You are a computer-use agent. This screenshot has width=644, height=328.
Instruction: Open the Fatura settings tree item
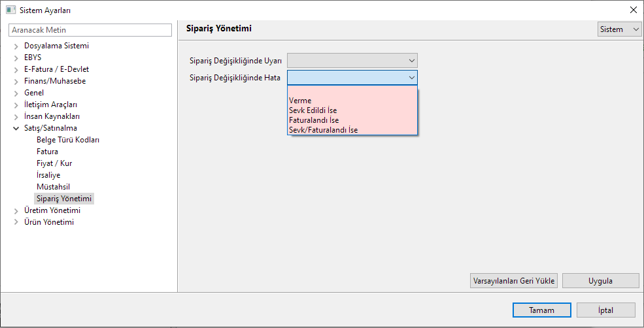pyautogui.click(x=47, y=152)
